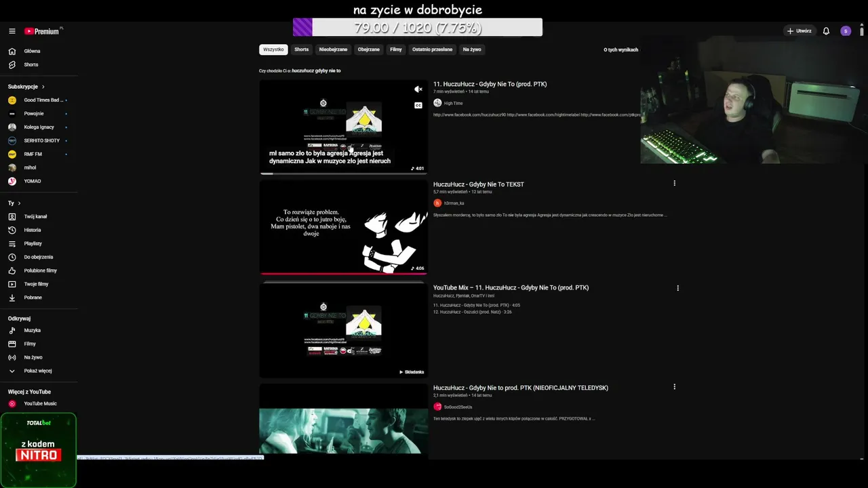Open the YouTube Mix Składanka thumbnail
868x488 pixels.
pos(344,331)
